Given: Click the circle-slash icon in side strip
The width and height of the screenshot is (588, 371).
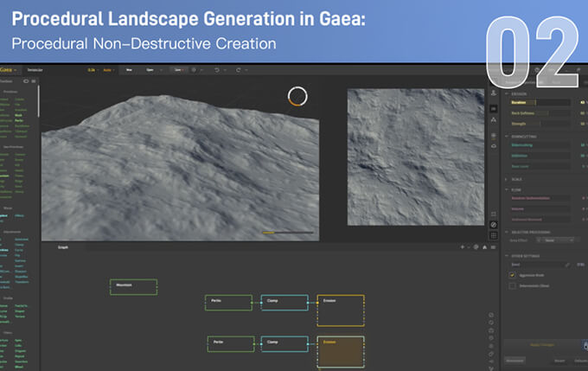Looking at the screenshot, I should coord(494,224).
